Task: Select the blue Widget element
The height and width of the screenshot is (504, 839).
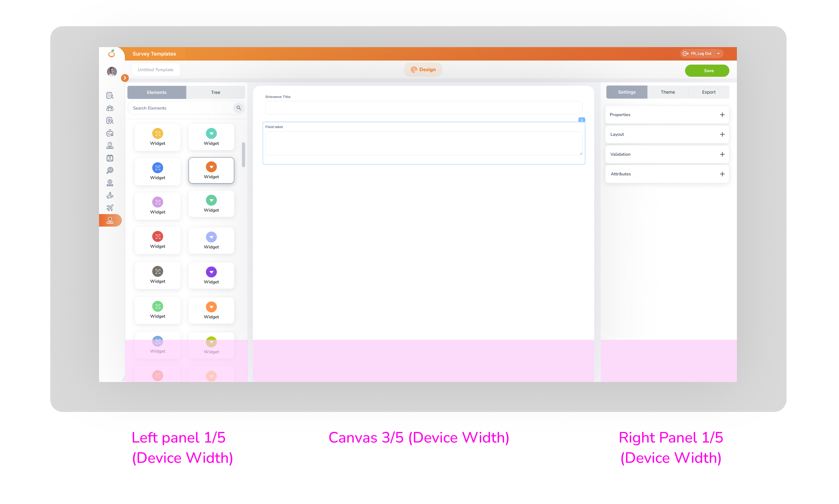Action: click(158, 172)
